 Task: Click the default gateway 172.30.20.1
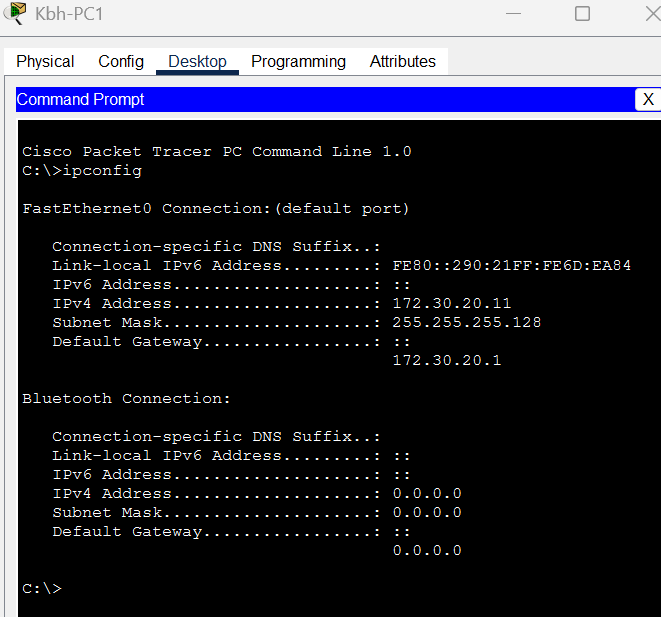tap(447, 360)
